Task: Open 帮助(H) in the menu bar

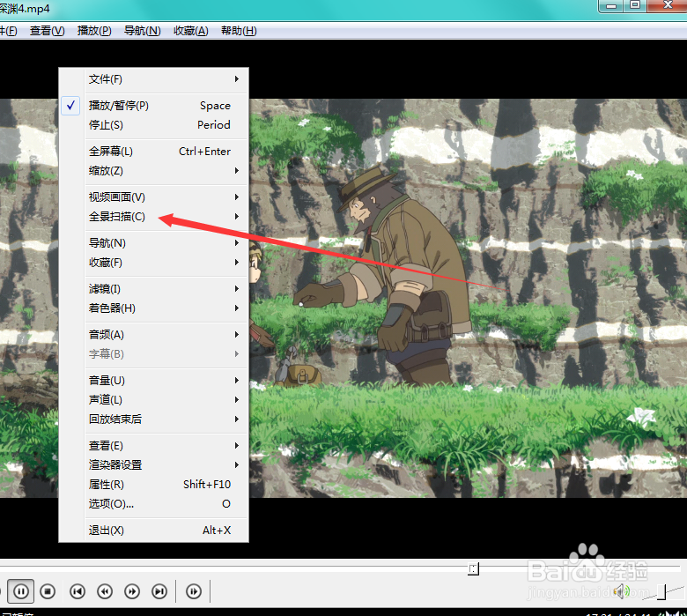Action: pos(239,31)
